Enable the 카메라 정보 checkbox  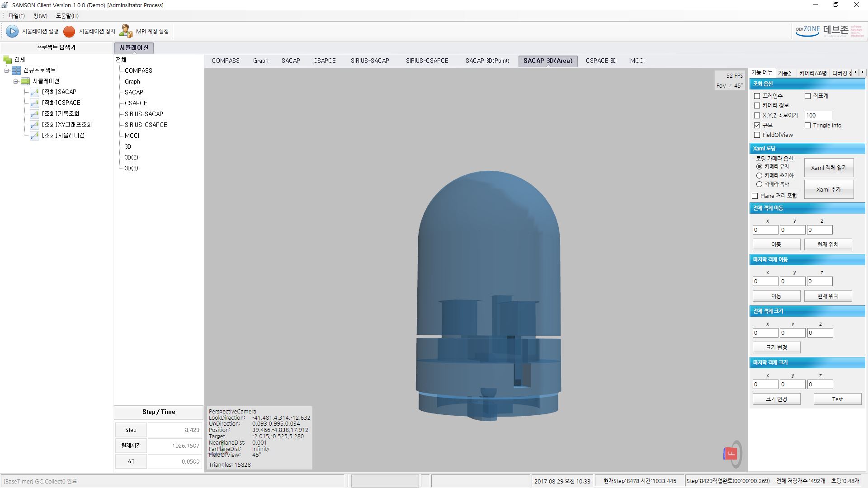pyautogui.click(x=757, y=105)
